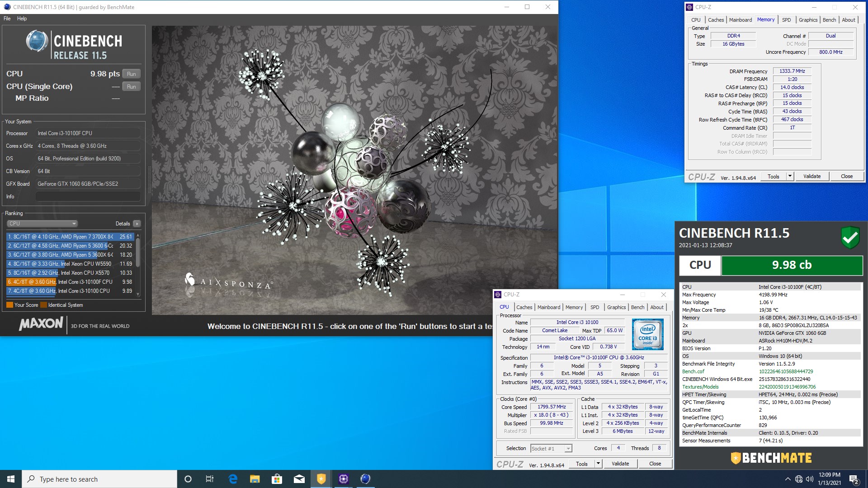Click Close in Memory CPU-Z window
This screenshot has height=488, width=868.
point(847,177)
